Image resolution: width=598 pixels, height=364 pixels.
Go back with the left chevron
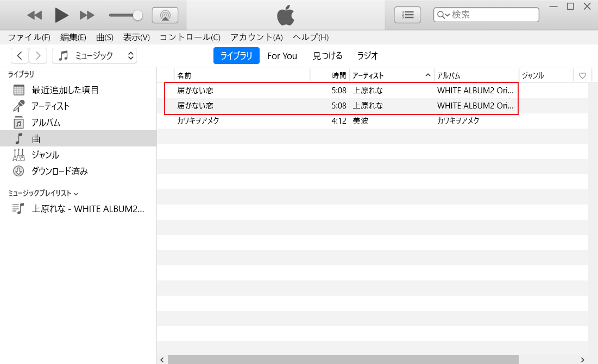coord(20,55)
